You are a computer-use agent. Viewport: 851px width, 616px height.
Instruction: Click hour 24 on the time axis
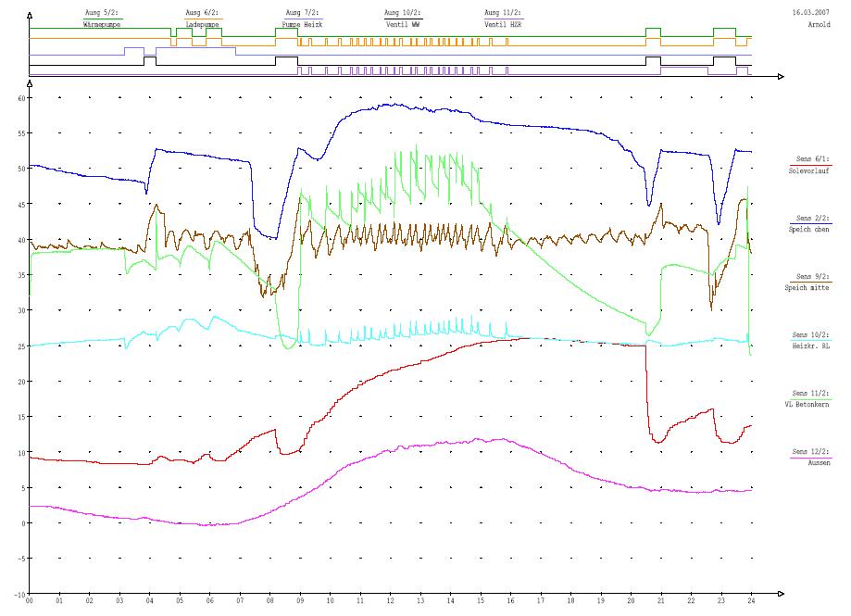pos(750,603)
